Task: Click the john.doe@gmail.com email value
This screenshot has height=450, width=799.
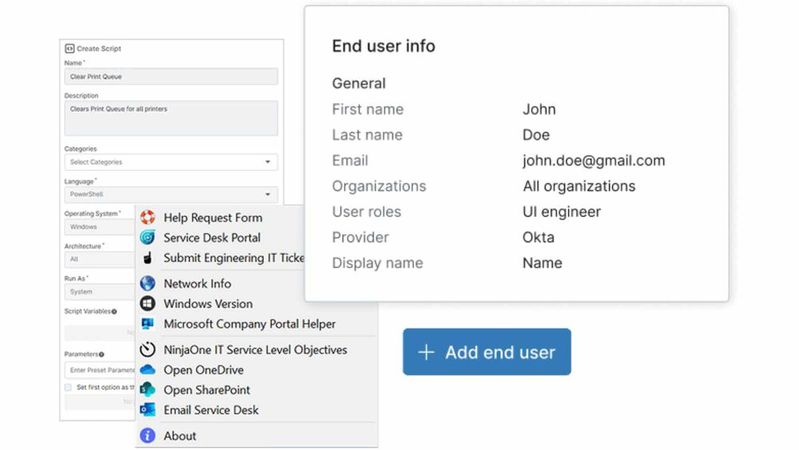Action: tap(593, 160)
